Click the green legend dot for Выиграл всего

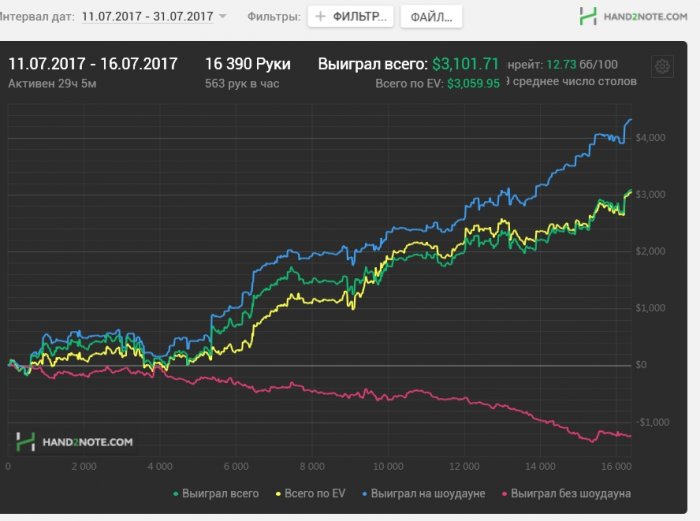(175, 494)
